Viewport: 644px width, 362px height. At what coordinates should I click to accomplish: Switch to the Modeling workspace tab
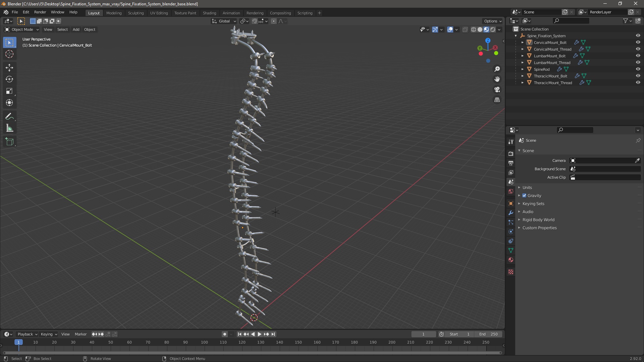coord(114,13)
